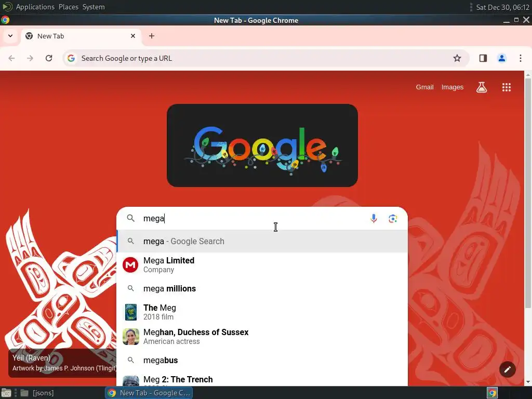Click the Customize Chrome pencil button
This screenshot has height=399, width=532.
coord(507,369)
